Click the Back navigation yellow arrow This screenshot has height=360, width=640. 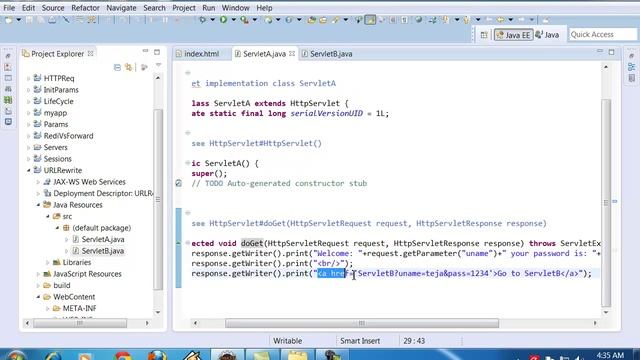click(501, 20)
